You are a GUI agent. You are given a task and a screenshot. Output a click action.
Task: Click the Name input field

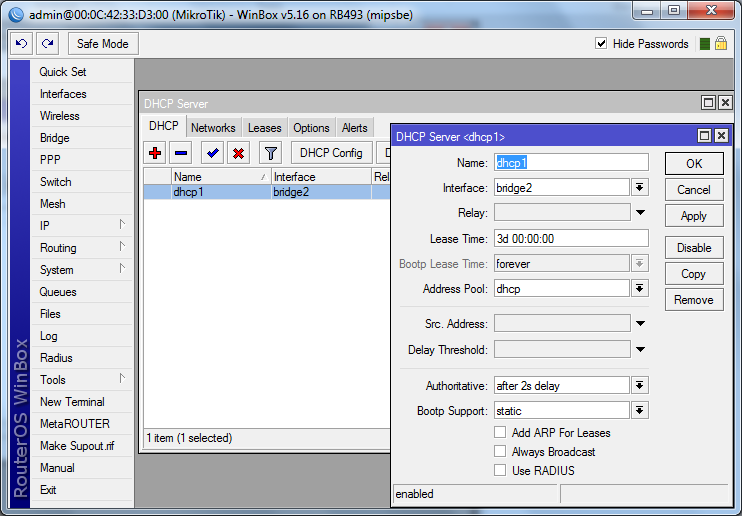571,162
